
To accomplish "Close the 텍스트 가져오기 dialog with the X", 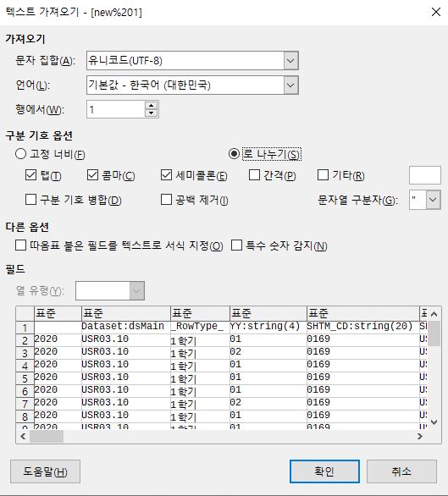I will [x=436, y=12].
